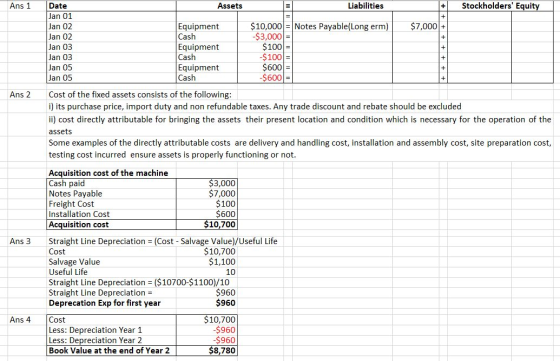Select the line starting "i) its purchase price"
Image resolution: width=560 pixels, height=361 pixels.
click(x=255, y=107)
